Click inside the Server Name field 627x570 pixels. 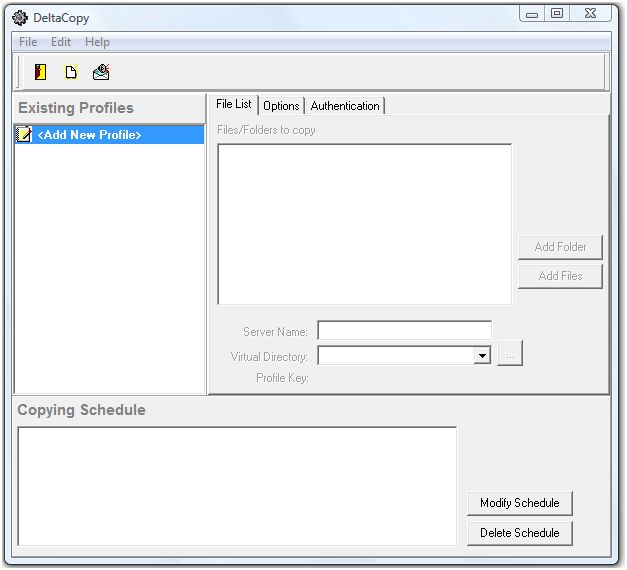pyautogui.click(x=404, y=330)
